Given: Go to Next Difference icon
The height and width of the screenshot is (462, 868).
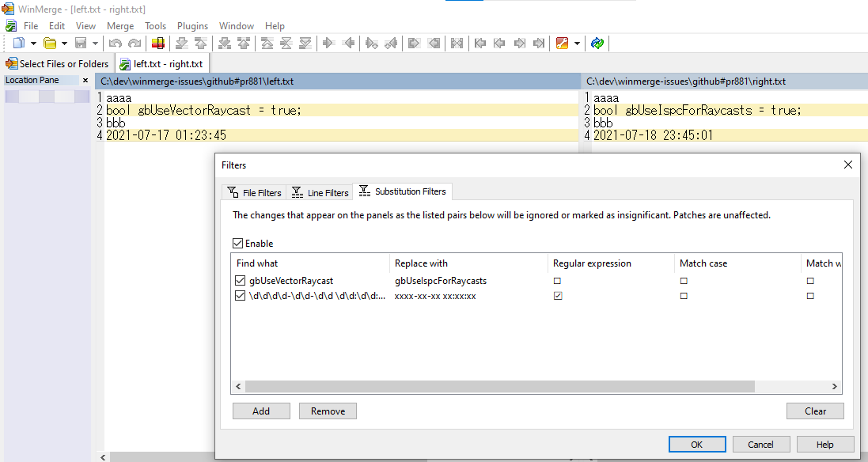Looking at the screenshot, I should pyautogui.click(x=181, y=44).
